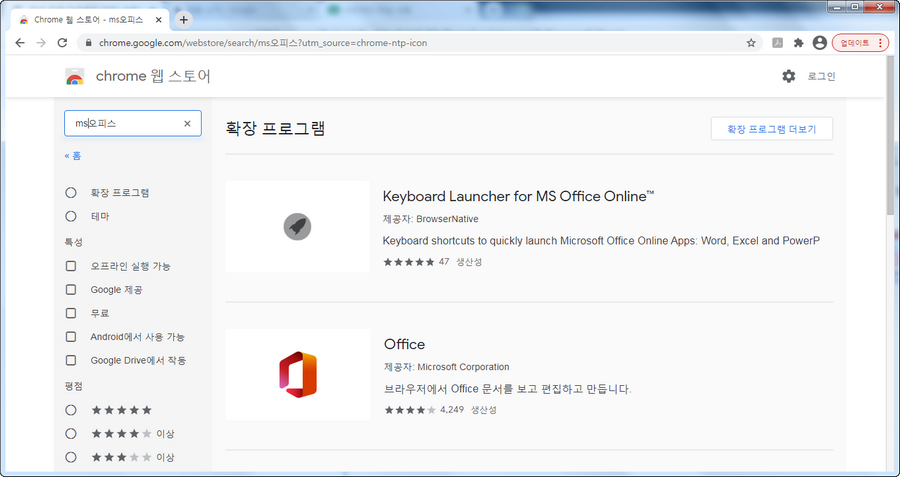Click the 로그인 sign-in link
Screen dimensions: 900x477
(821, 76)
